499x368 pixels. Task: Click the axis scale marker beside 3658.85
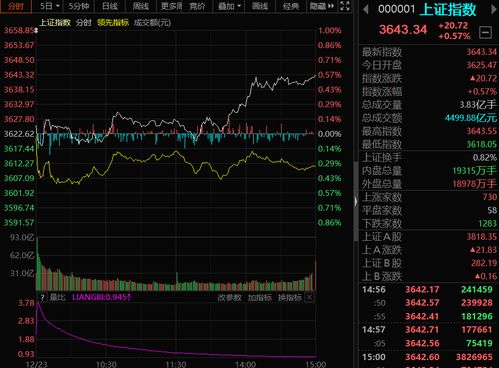(x=36, y=30)
